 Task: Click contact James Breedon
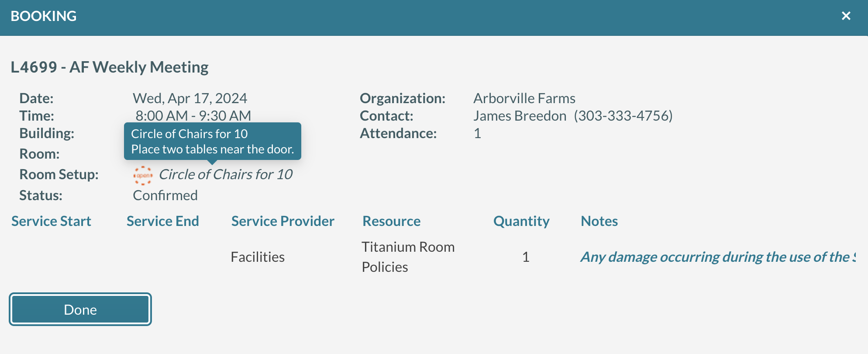pos(520,116)
